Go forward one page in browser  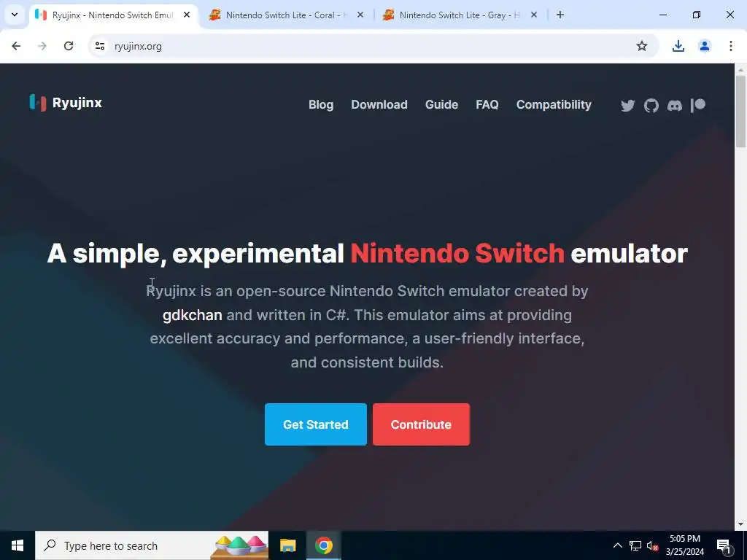(x=42, y=46)
